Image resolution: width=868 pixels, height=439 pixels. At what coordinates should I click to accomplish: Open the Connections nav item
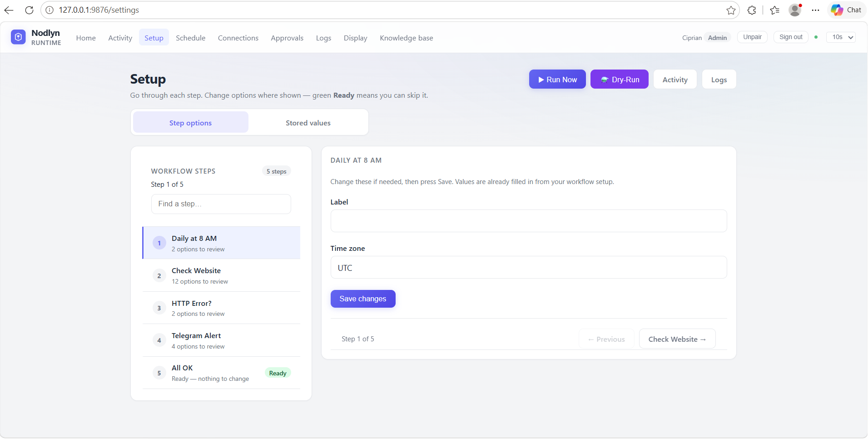238,38
